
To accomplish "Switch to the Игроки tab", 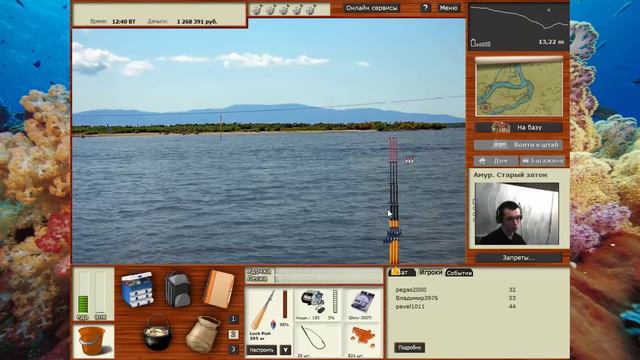I will tap(431, 272).
